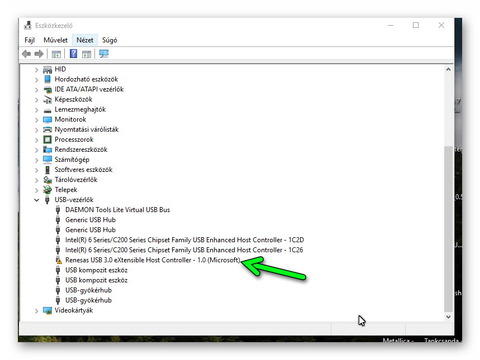Select Renesas USB 3.0 eXtensible Host Controller

(x=153, y=260)
